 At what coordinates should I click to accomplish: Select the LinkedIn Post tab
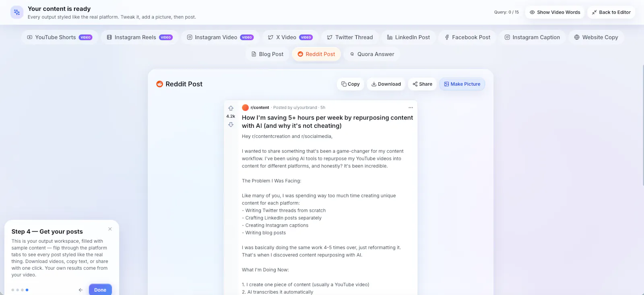pos(408,37)
